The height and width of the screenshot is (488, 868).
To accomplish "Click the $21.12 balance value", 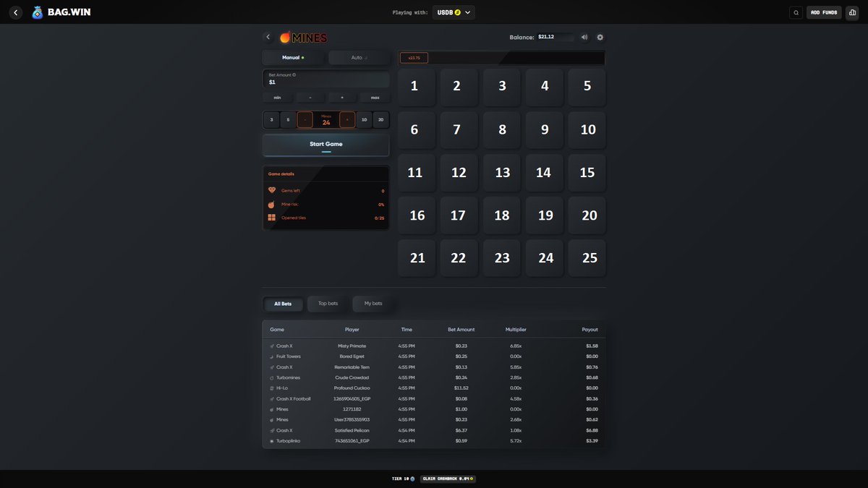I will coord(546,37).
